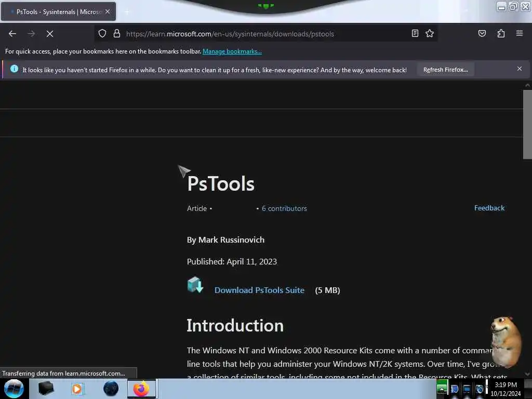532x399 pixels.
Task: Open Manage bookmarks link
Action: tap(232, 51)
